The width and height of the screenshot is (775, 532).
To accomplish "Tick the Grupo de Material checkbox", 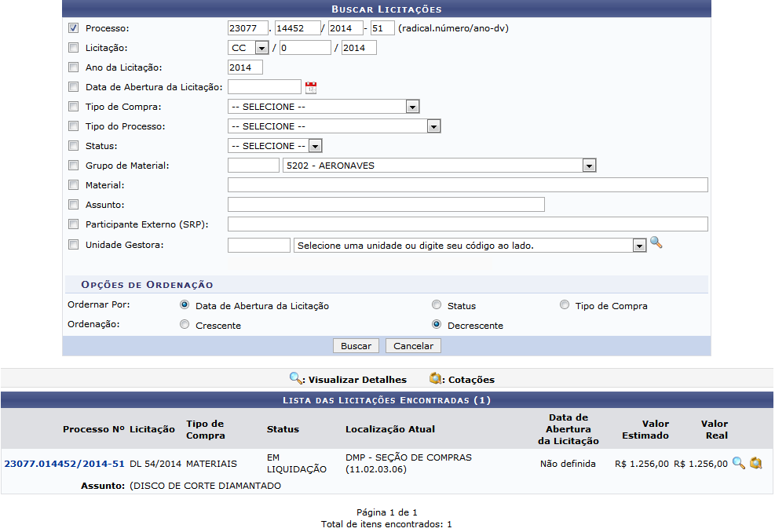I will pos(74,166).
